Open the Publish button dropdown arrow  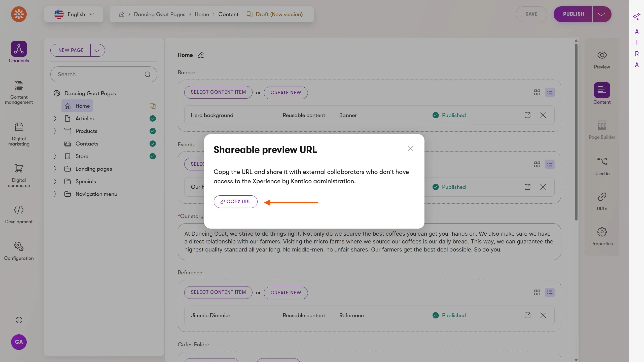tap(601, 14)
